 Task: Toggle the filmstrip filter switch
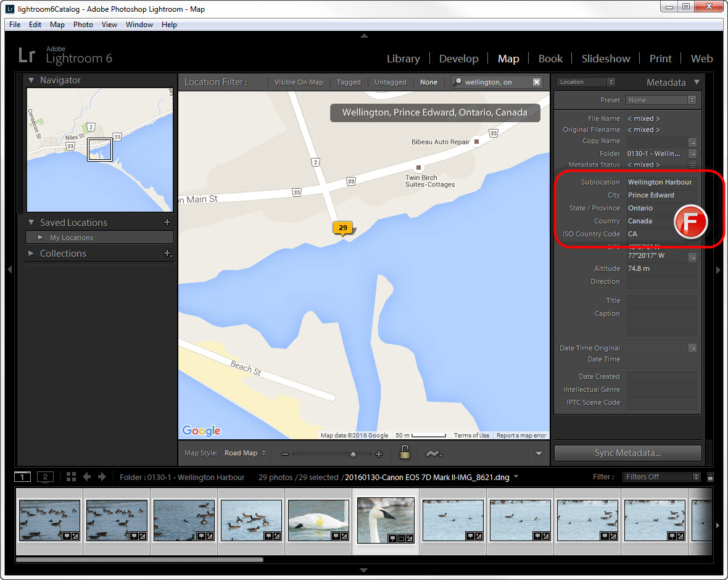pyautogui.click(x=710, y=477)
